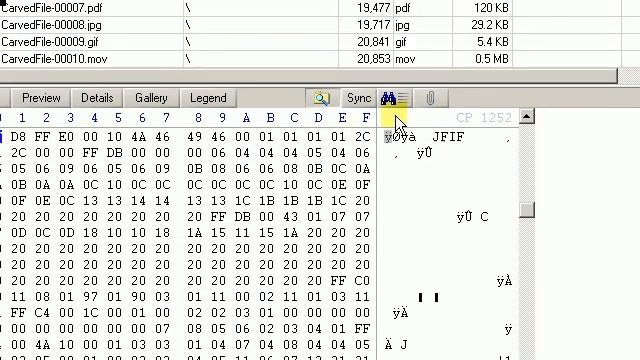Click hex byte D8 in first row
The image size is (640, 360).
(18, 137)
